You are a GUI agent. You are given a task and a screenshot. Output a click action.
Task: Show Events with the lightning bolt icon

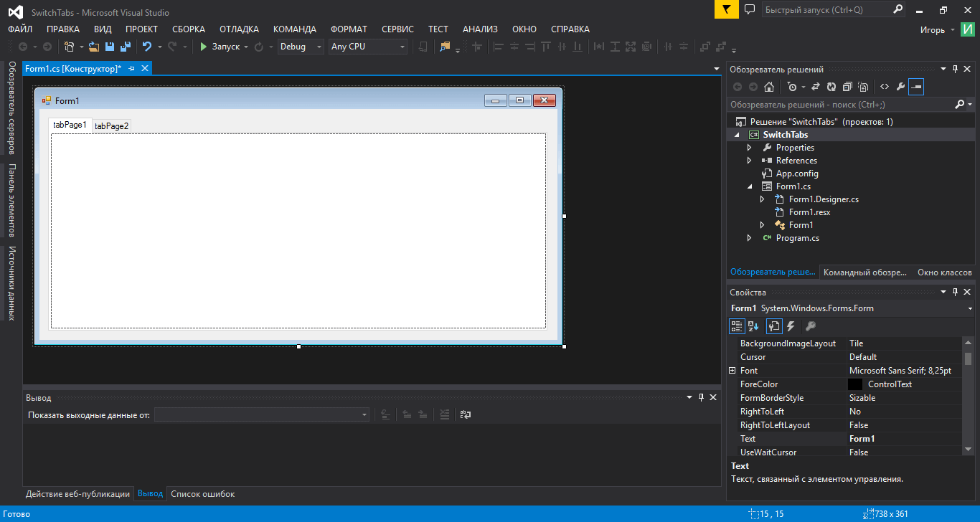pyautogui.click(x=791, y=326)
